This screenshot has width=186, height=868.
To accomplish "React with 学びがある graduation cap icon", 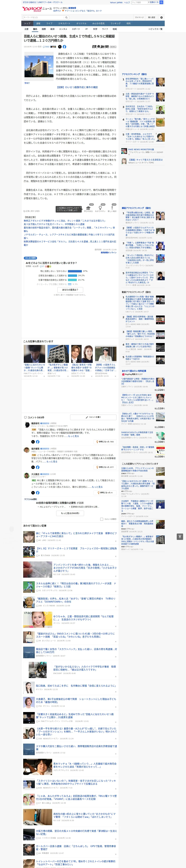I will 89,208.
